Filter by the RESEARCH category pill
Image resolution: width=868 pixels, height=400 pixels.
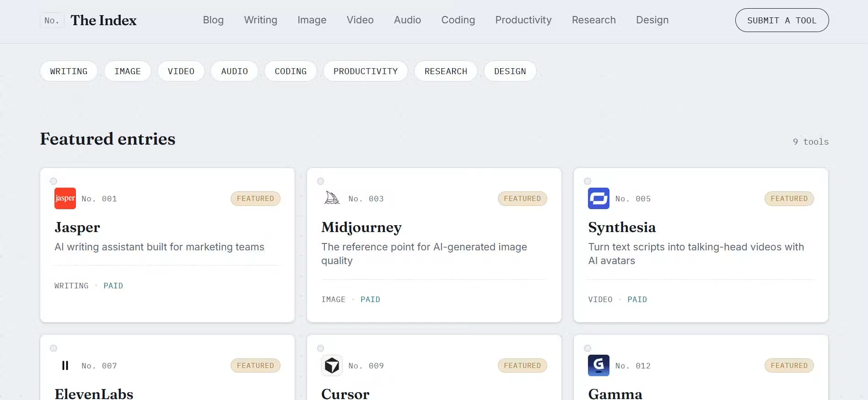446,71
